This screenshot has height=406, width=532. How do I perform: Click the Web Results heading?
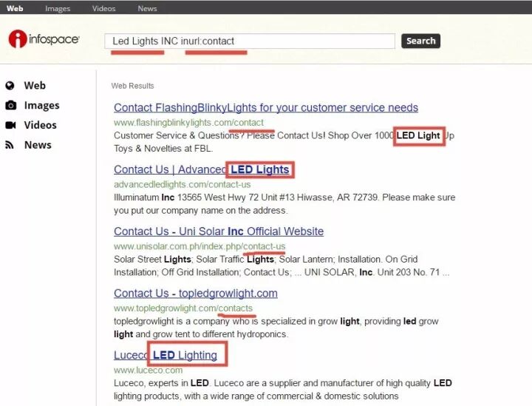tap(133, 86)
